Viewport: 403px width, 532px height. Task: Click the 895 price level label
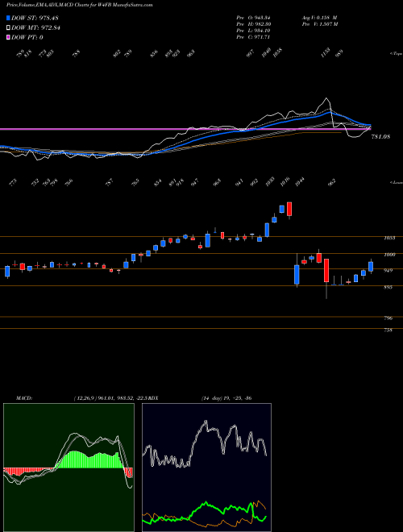(388, 287)
